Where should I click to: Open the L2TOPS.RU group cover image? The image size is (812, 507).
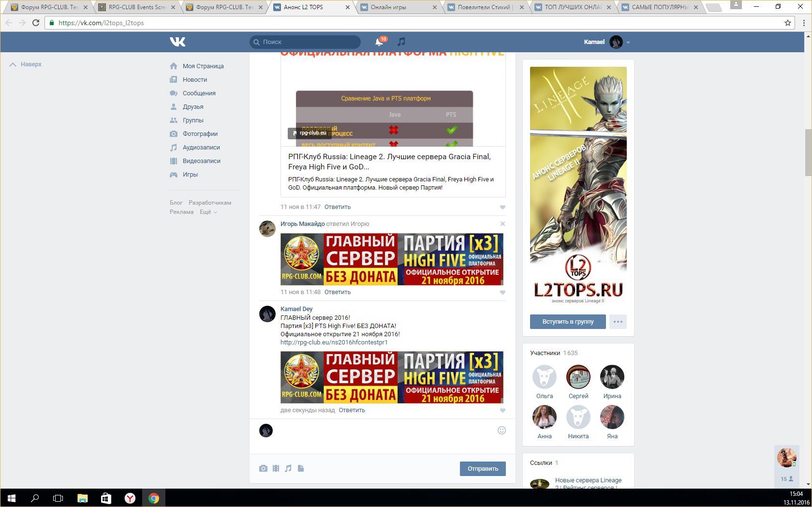coord(578,187)
